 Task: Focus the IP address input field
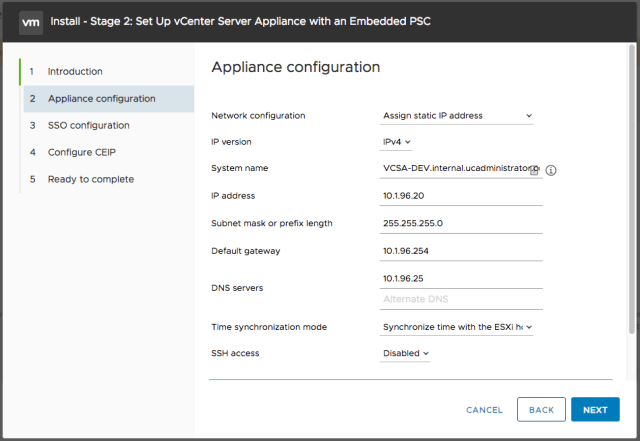pyautogui.click(x=461, y=196)
